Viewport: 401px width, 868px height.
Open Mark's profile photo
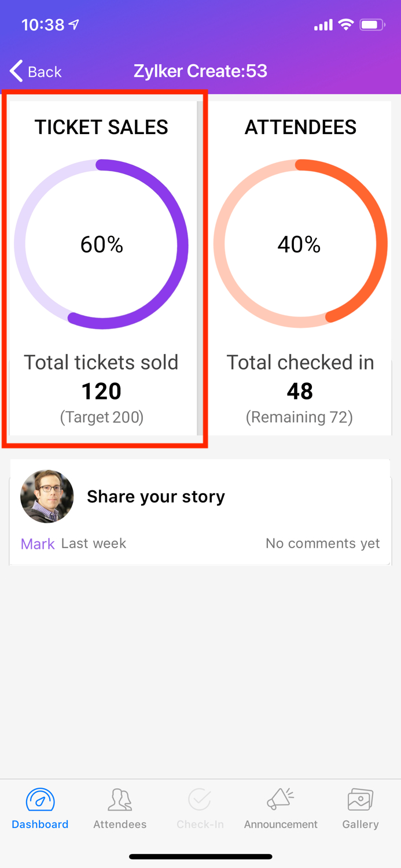pos(47,496)
